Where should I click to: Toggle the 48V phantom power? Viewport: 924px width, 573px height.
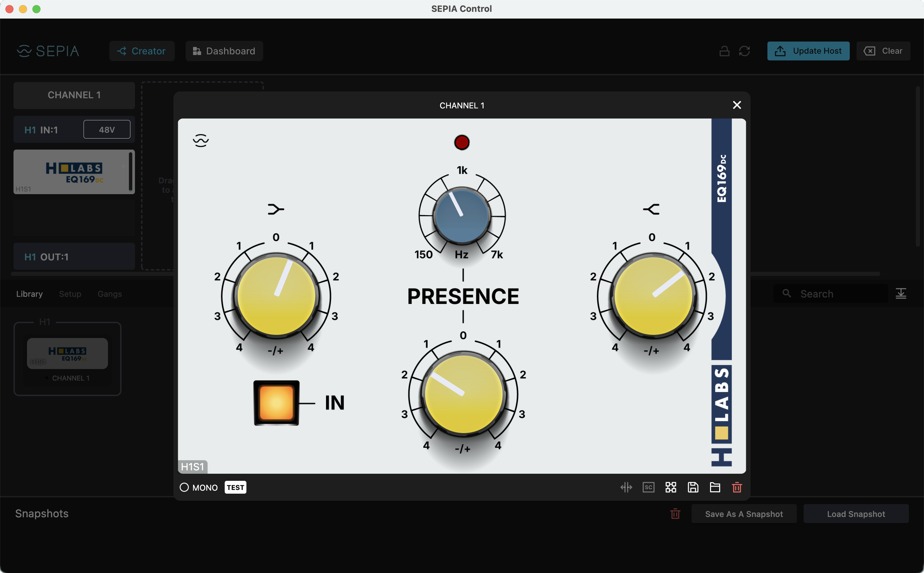107,130
